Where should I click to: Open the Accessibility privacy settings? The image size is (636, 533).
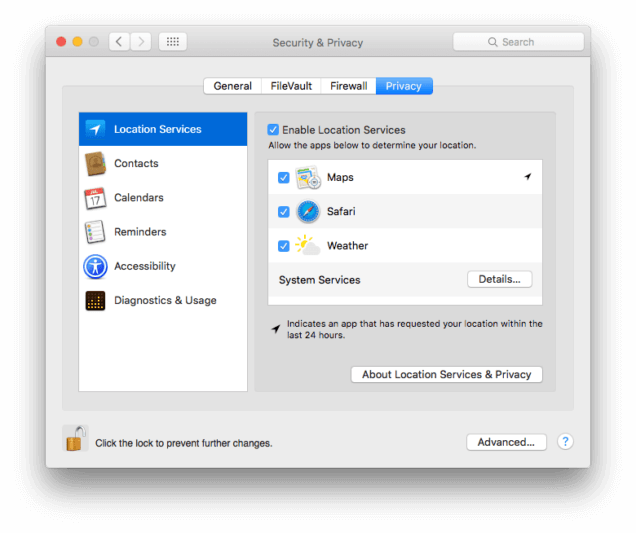163,266
